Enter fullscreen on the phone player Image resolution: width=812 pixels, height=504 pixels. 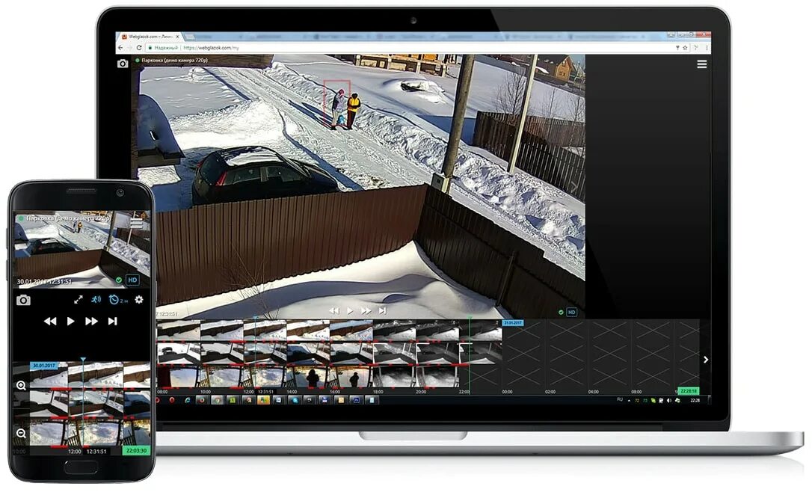click(x=79, y=299)
